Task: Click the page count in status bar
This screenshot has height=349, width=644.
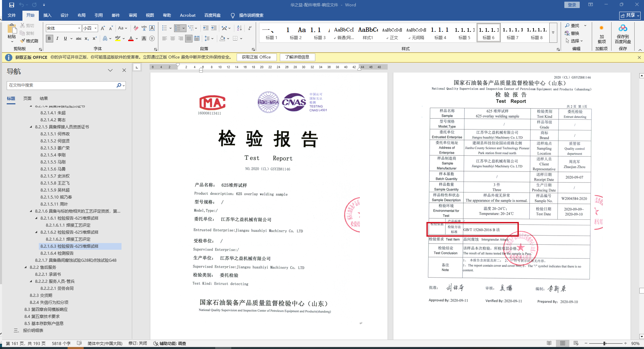Action: pos(26,343)
